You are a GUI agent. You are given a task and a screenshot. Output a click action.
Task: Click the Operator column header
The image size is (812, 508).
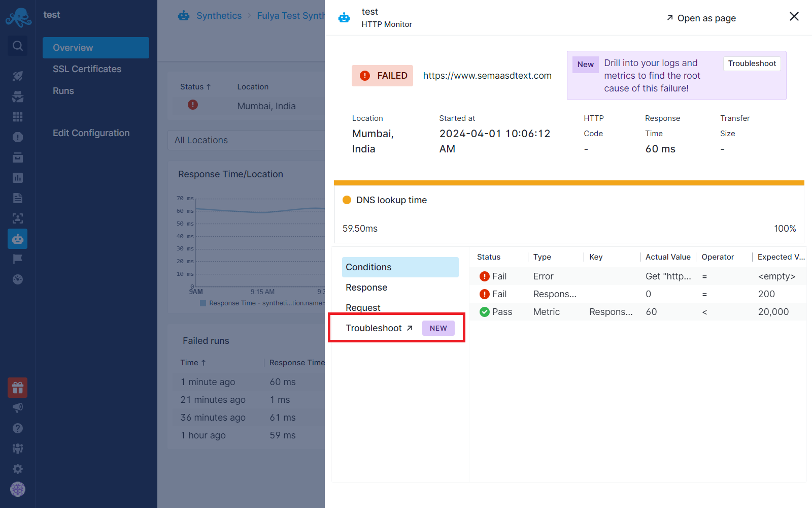click(718, 257)
